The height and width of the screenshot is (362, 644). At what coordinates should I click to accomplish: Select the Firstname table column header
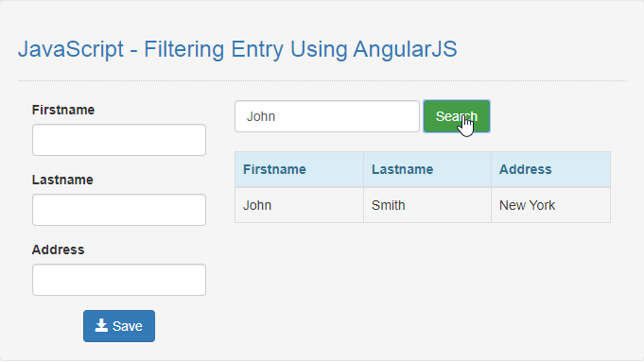click(299, 169)
